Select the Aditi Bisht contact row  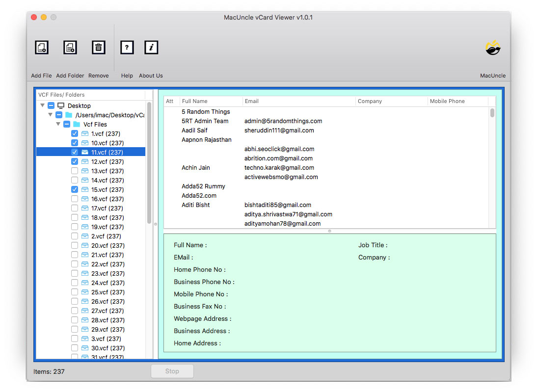[196, 205]
